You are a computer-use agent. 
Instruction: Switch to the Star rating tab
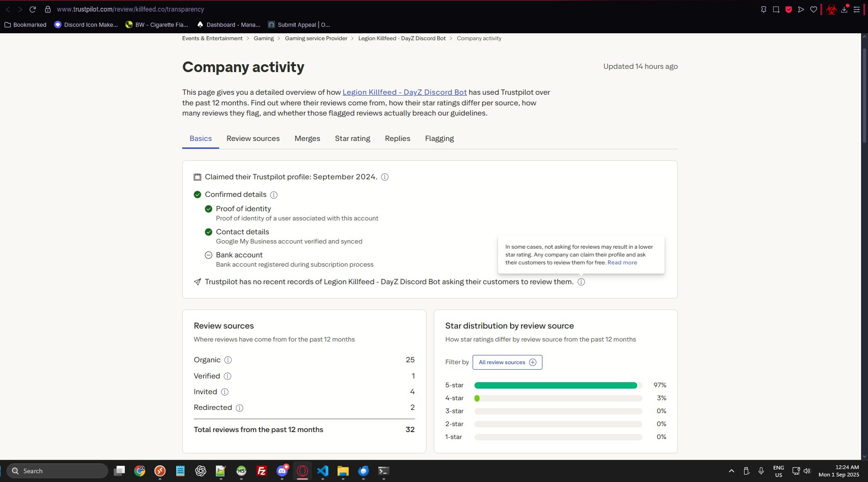(x=353, y=139)
